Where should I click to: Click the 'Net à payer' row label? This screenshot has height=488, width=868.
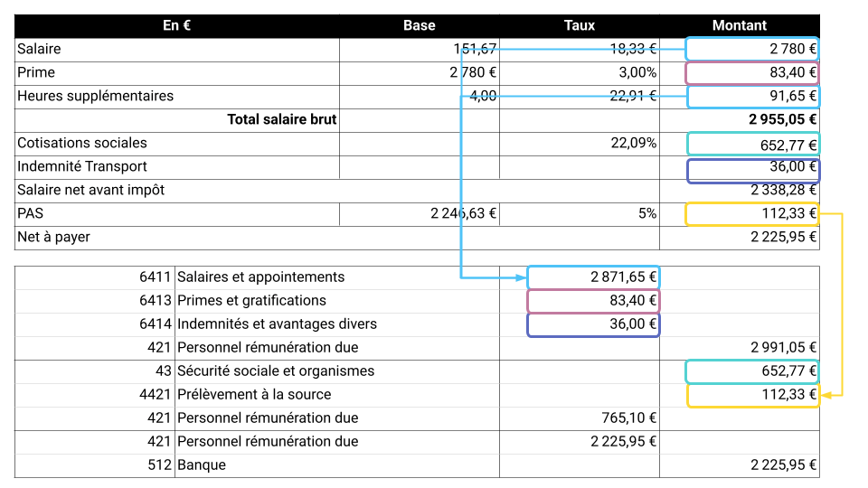[54, 238]
